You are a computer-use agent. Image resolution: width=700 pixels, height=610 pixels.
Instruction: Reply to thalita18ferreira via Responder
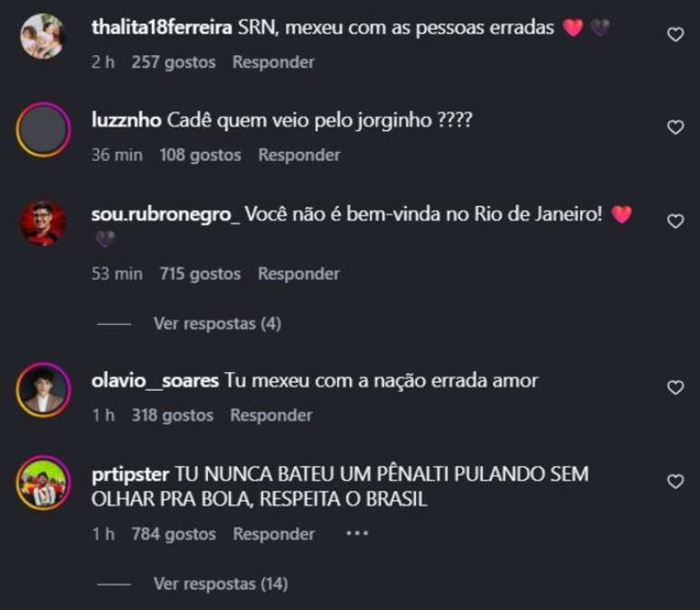(x=274, y=62)
